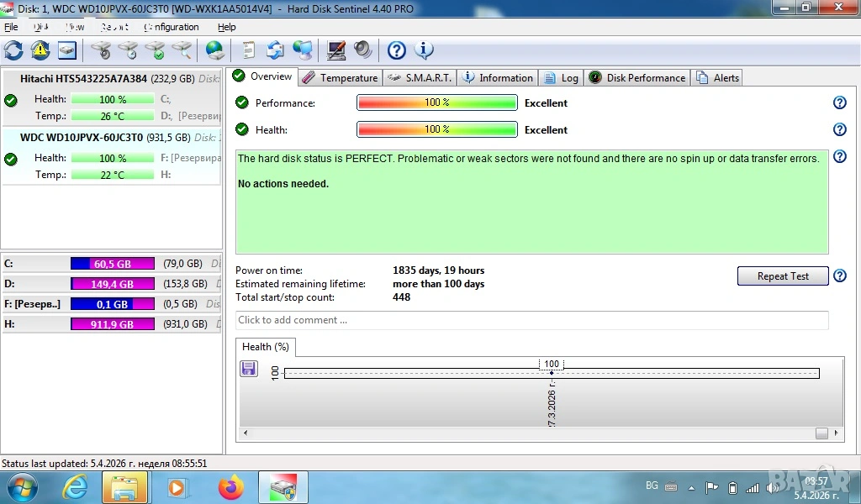Save health graph using the floppy disk icon

tap(249, 369)
